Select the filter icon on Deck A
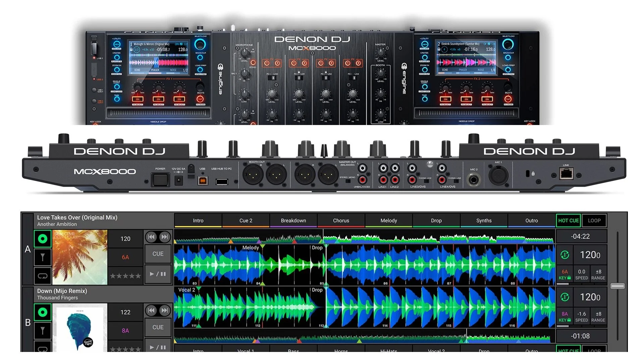 [43, 257]
